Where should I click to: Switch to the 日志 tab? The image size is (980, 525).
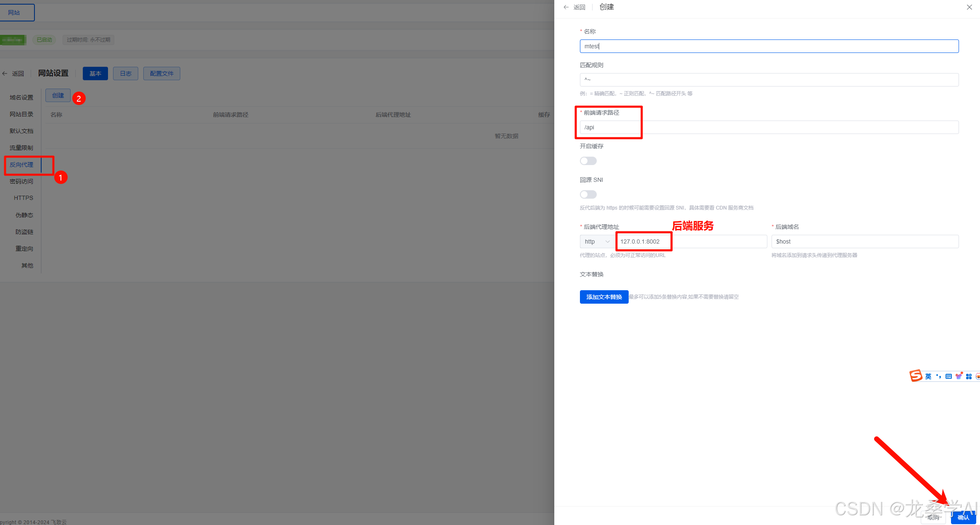[x=126, y=73]
